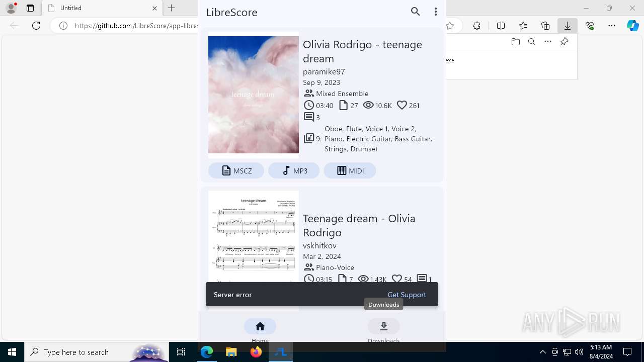This screenshot has width=644, height=362.
Task: Click the date Mar 2, 2024
Action: click(322, 256)
